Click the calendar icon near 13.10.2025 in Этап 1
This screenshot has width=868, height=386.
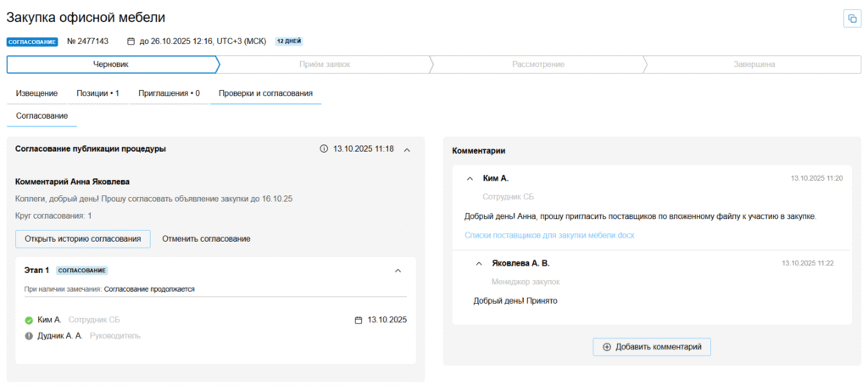359,320
